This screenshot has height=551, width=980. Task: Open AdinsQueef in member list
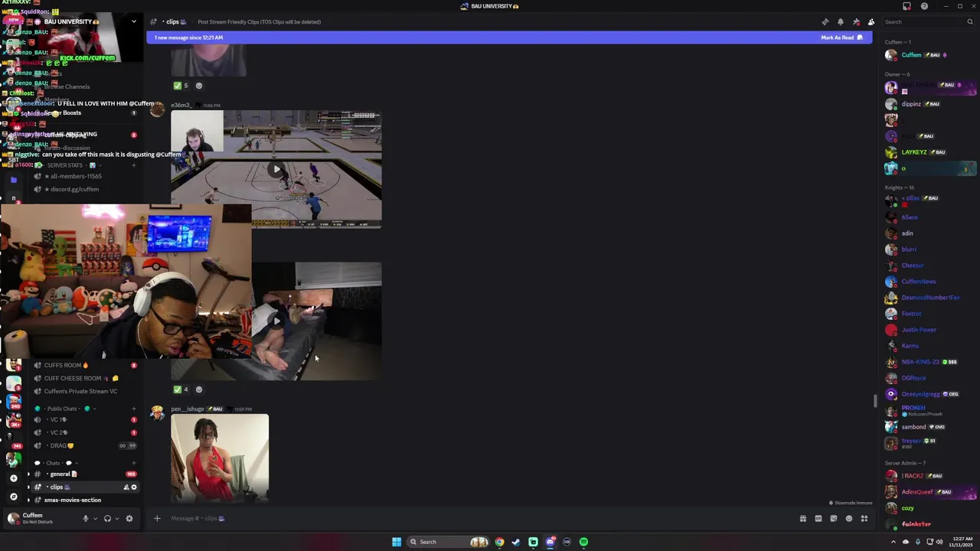click(x=929, y=492)
